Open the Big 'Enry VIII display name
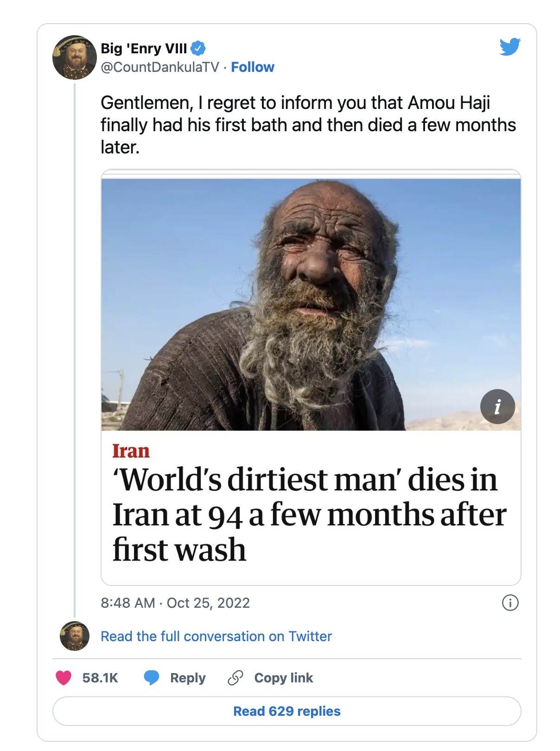560x751 pixels. (144, 48)
